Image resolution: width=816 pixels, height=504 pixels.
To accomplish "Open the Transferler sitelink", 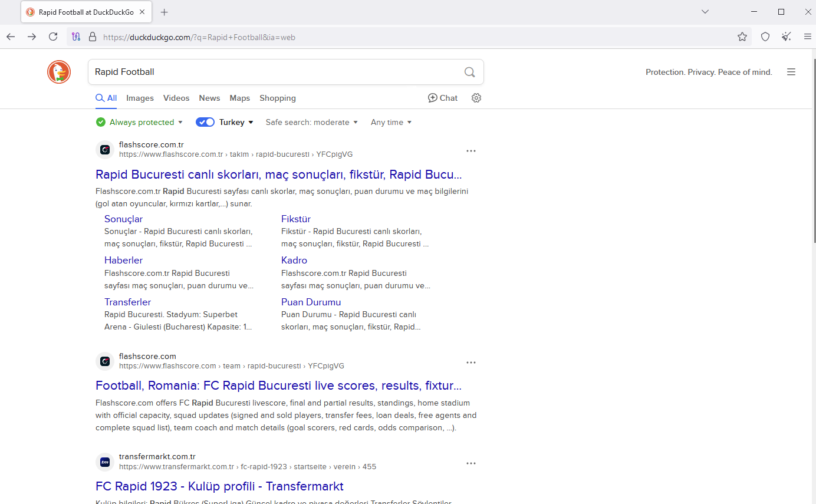I will [127, 302].
